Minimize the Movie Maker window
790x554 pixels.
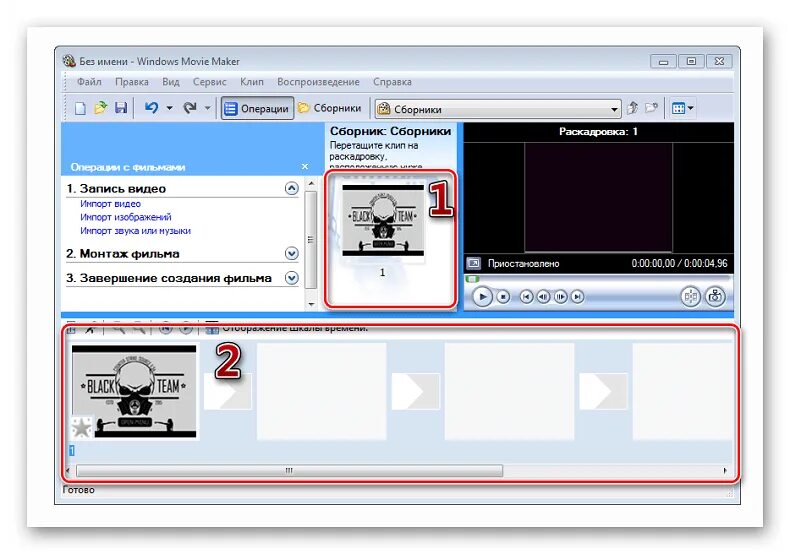(x=664, y=61)
